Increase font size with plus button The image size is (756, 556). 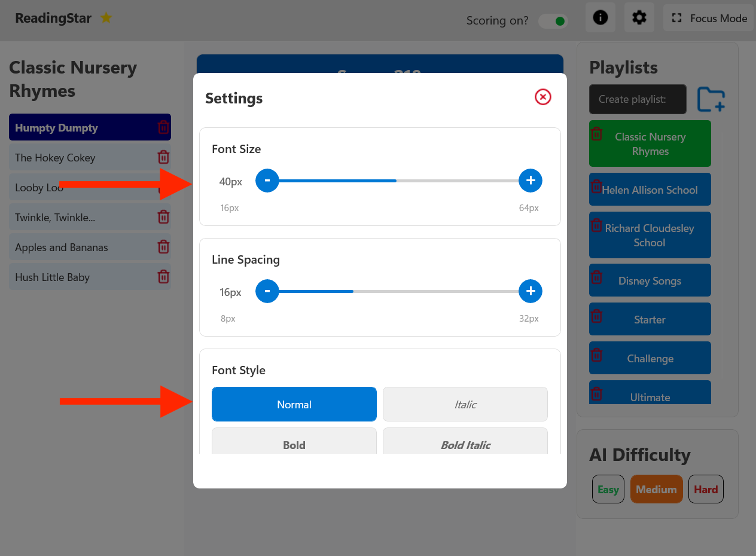tap(530, 181)
